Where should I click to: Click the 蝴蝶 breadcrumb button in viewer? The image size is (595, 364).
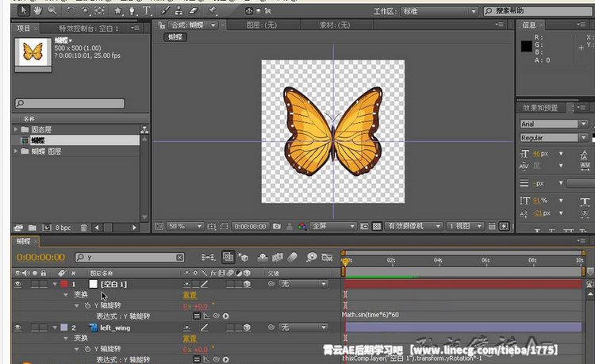pos(175,37)
